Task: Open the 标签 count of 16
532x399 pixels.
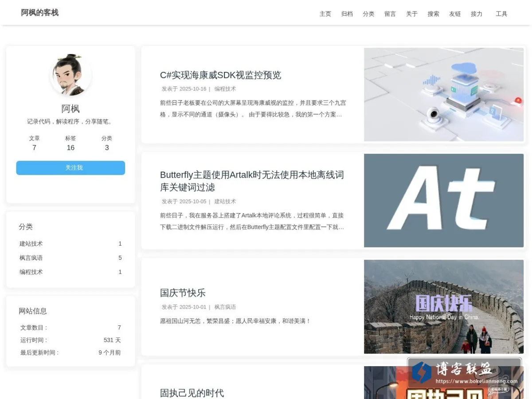Action: pos(70,143)
